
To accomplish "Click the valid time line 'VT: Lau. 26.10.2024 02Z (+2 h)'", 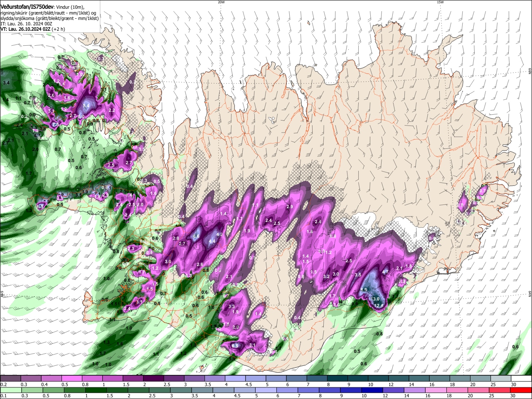I will (32, 30).
